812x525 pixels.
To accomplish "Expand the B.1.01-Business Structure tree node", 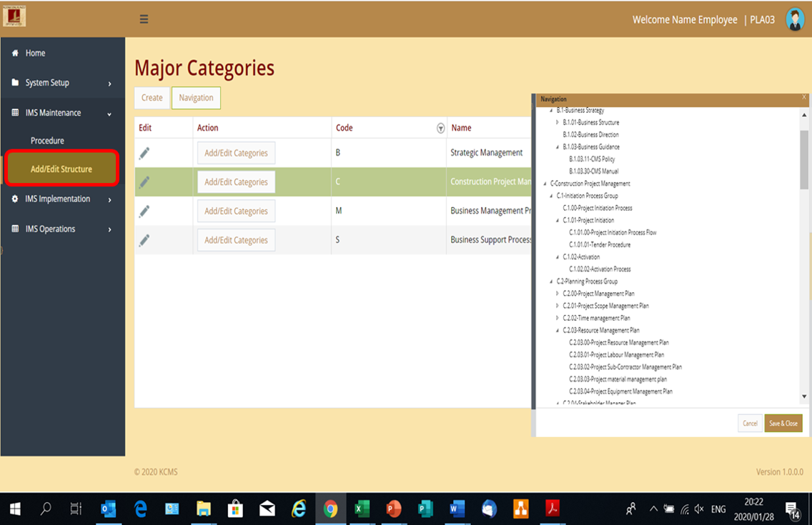I will pyautogui.click(x=558, y=123).
